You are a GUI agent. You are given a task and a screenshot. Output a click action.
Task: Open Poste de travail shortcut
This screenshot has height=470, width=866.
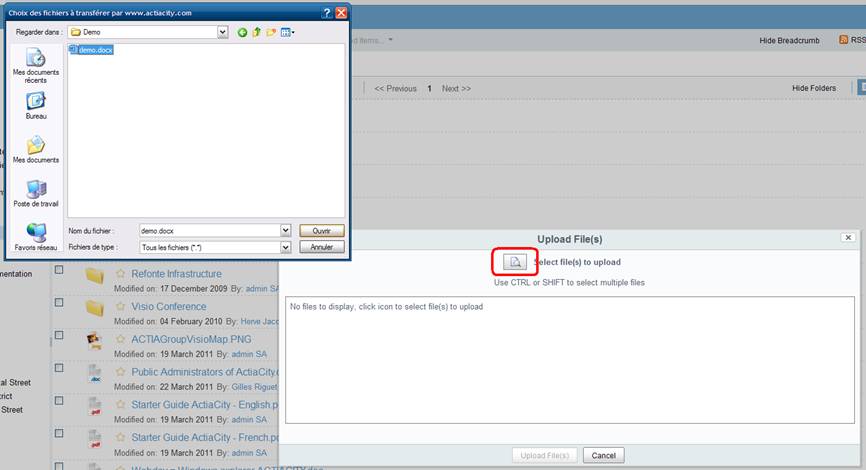coord(36,193)
